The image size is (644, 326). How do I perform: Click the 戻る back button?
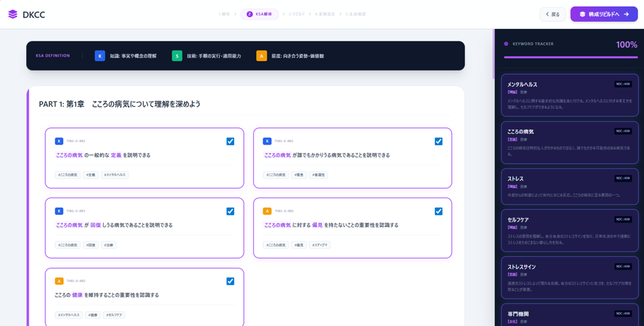click(x=553, y=14)
